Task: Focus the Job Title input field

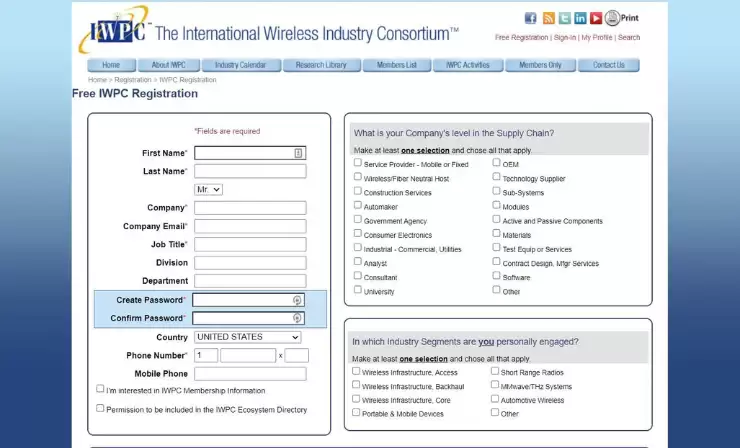Action: (x=250, y=245)
